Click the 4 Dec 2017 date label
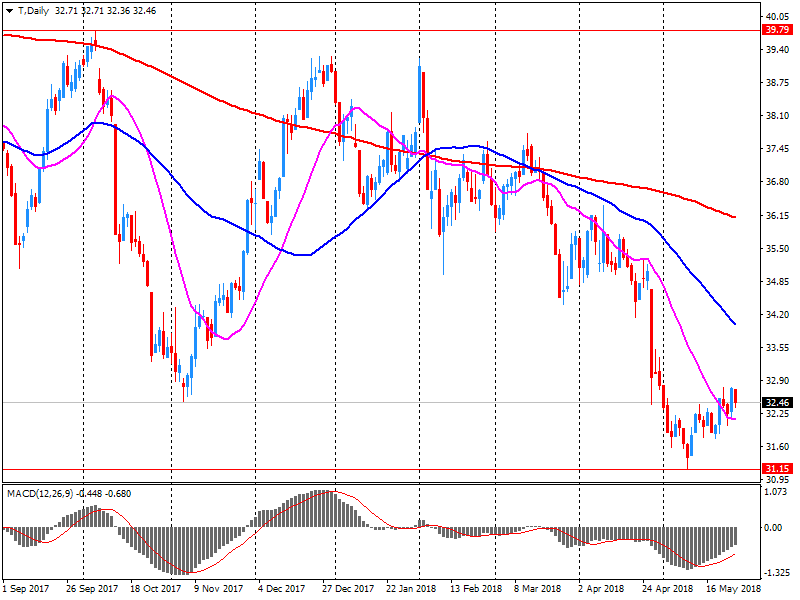The height and width of the screenshot is (600, 800). tap(281, 589)
